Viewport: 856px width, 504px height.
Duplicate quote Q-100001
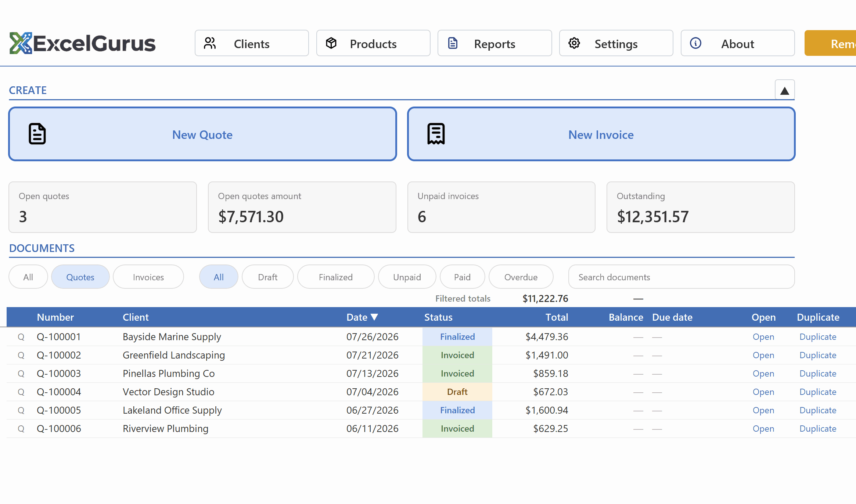(x=818, y=337)
